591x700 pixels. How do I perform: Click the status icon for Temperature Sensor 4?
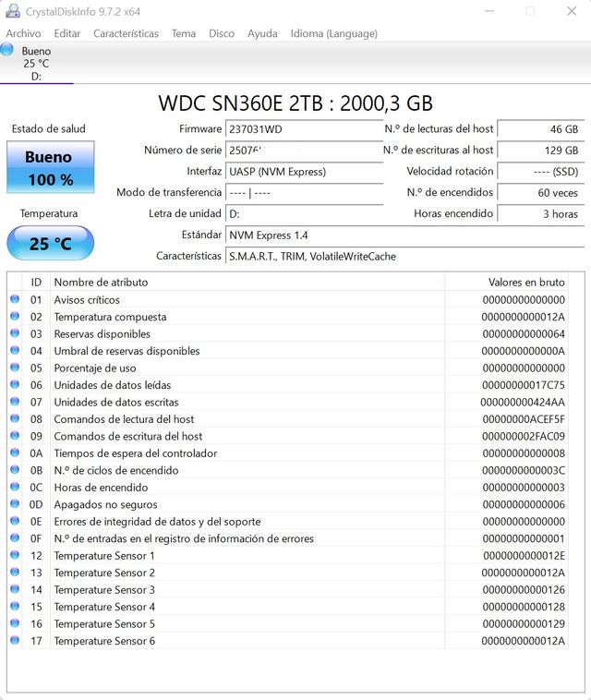coord(15,606)
